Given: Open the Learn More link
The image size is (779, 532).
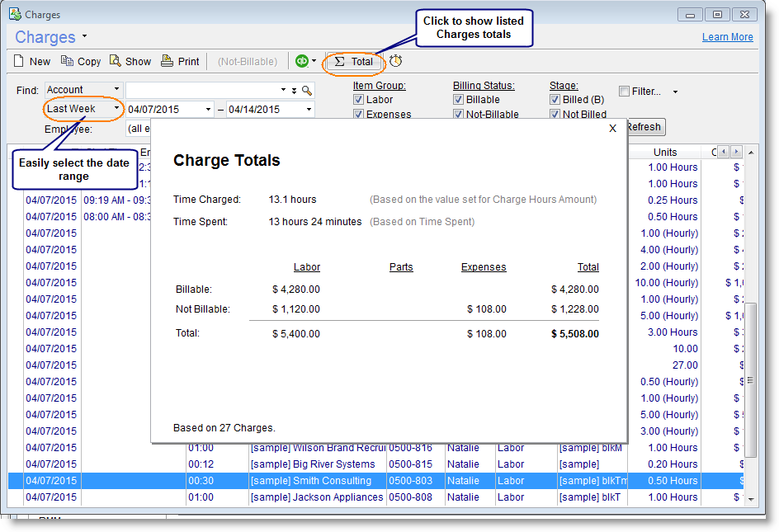Looking at the screenshot, I should coord(727,36).
